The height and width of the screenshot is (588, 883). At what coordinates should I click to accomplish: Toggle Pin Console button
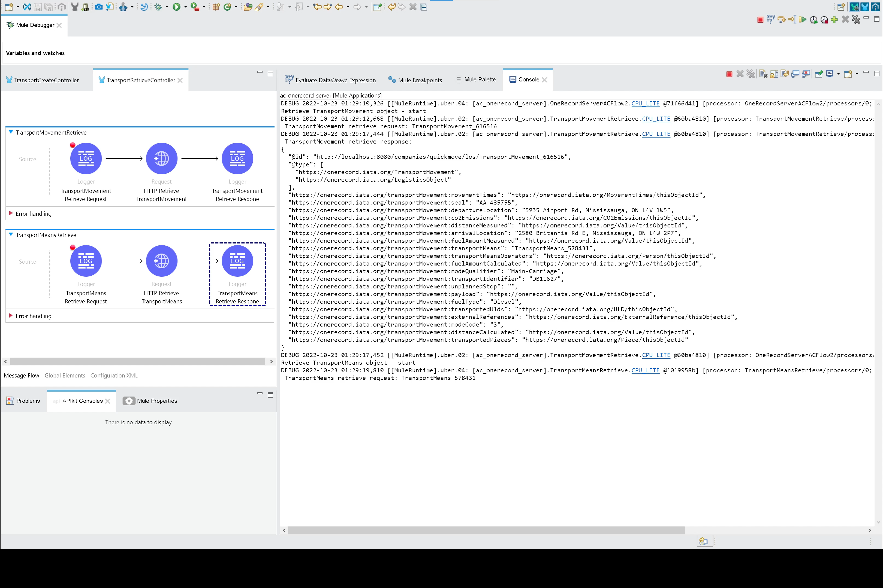click(819, 74)
